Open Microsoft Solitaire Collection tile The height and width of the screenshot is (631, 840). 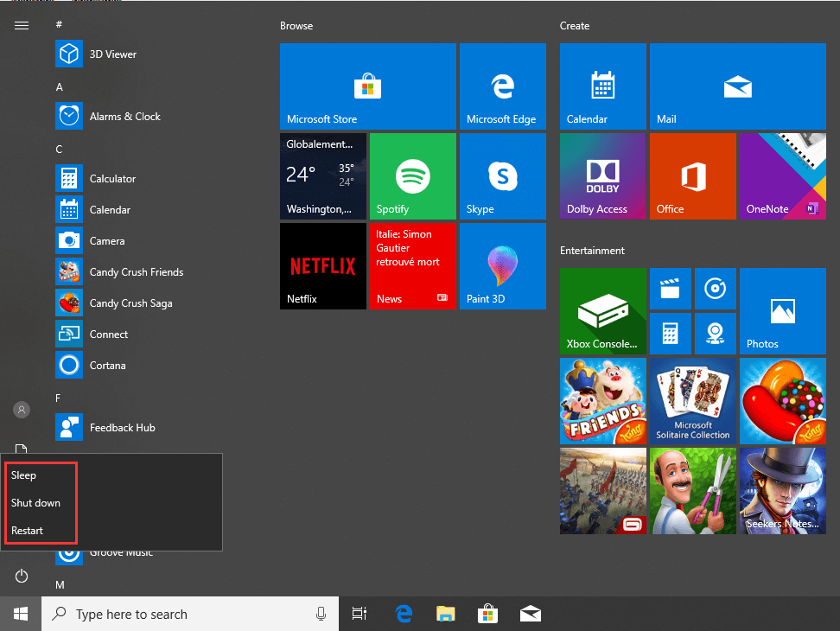coord(693,401)
